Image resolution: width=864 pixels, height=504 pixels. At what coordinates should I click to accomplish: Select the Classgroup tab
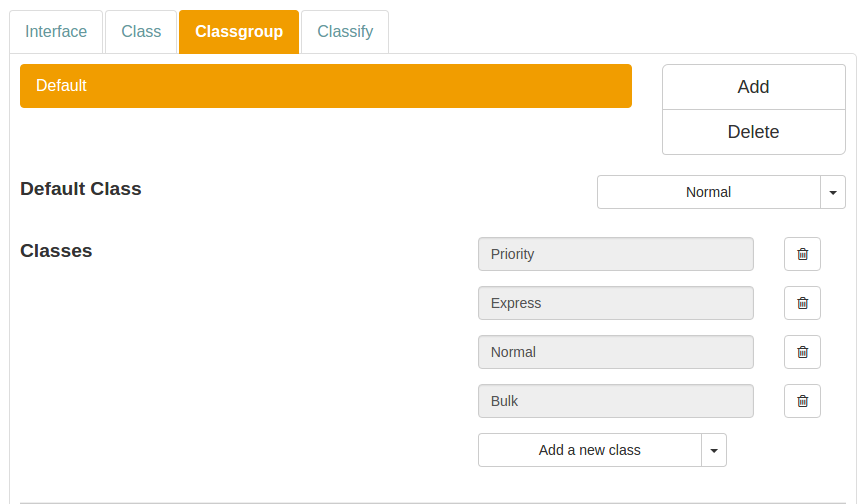pos(239,32)
